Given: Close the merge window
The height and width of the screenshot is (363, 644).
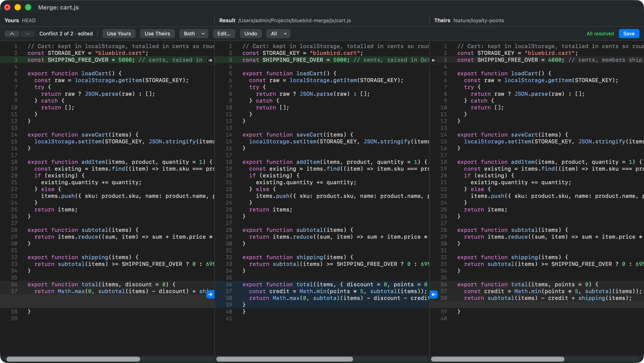Looking at the screenshot, I should 7,7.
